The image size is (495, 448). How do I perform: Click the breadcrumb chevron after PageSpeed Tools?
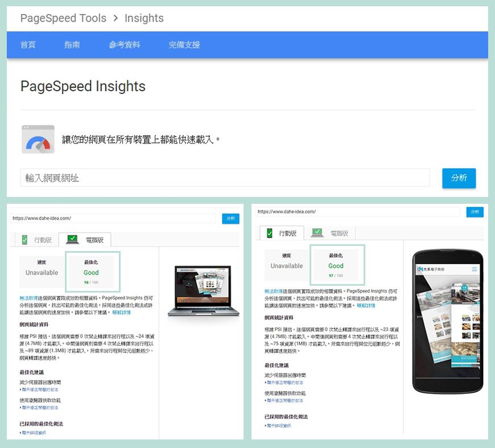(x=115, y=18)
